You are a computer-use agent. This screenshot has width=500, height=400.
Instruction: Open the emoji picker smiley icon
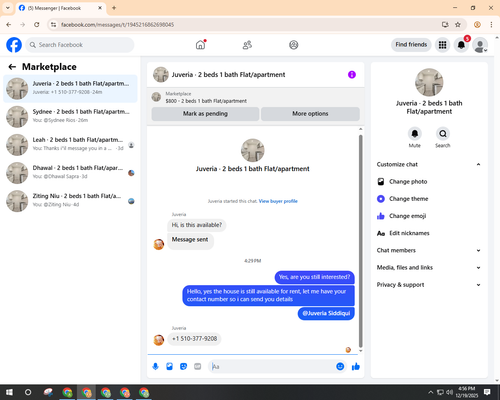coord(340,367)
